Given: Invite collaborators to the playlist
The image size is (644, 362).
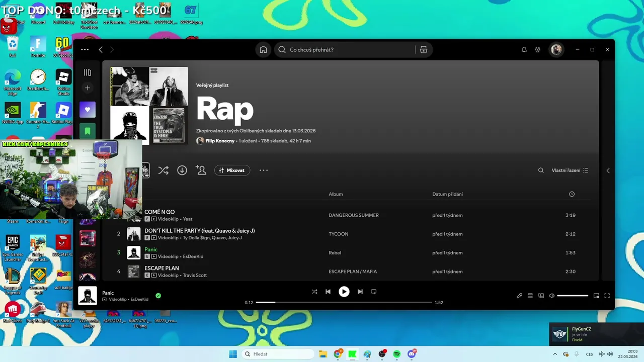Looking at the screenshot, I should [201, 170].
